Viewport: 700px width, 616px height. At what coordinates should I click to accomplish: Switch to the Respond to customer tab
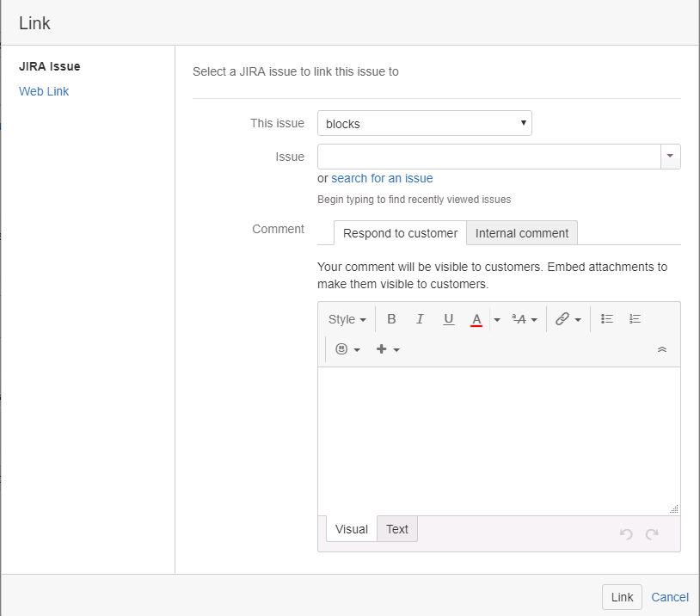[x=400, y=233]
